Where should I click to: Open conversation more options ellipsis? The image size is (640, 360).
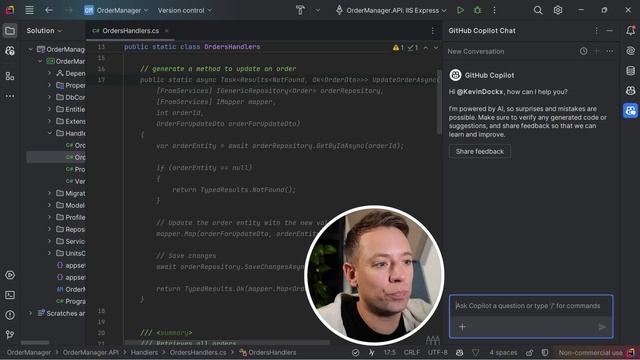click(610, 51)
